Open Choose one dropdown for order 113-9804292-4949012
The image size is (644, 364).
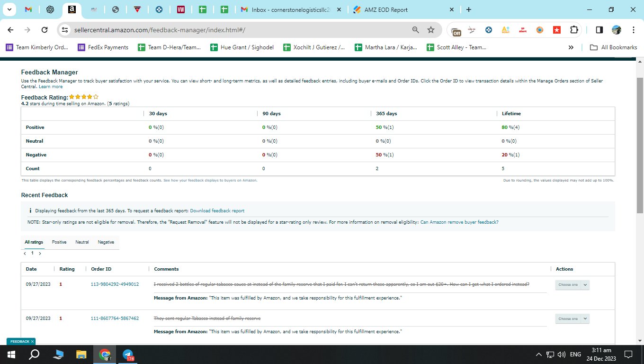572,285
